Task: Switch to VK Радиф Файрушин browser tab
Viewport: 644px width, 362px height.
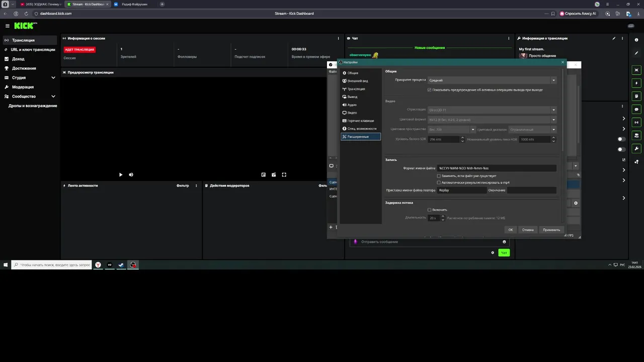Action: click(x=134, y=4)
